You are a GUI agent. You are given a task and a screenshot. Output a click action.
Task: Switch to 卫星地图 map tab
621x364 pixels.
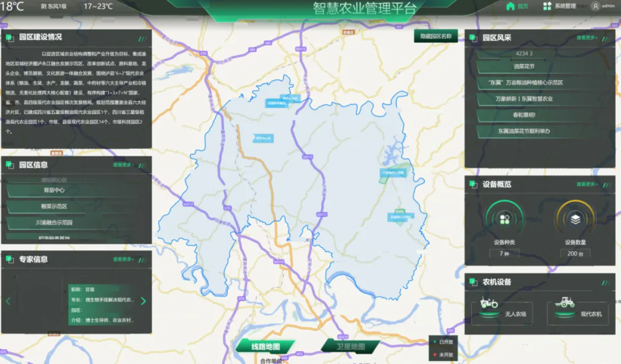coord(350,347)
